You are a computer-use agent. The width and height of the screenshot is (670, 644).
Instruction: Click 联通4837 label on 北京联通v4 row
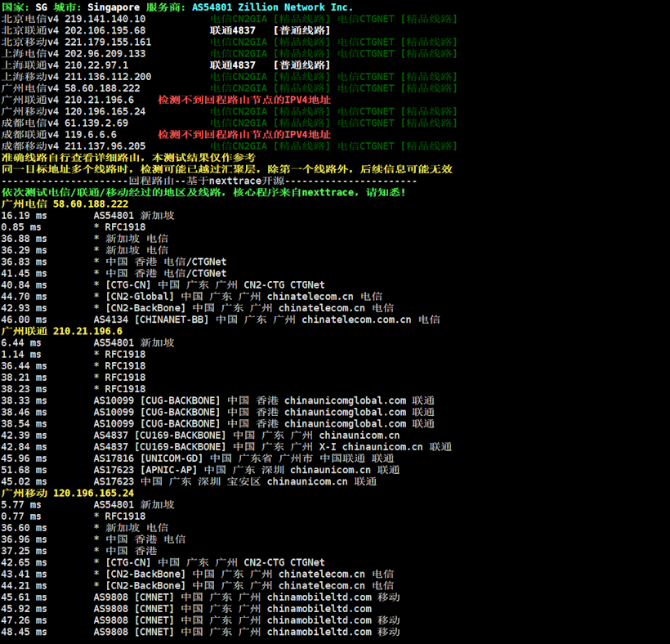(x=232, y=30)
